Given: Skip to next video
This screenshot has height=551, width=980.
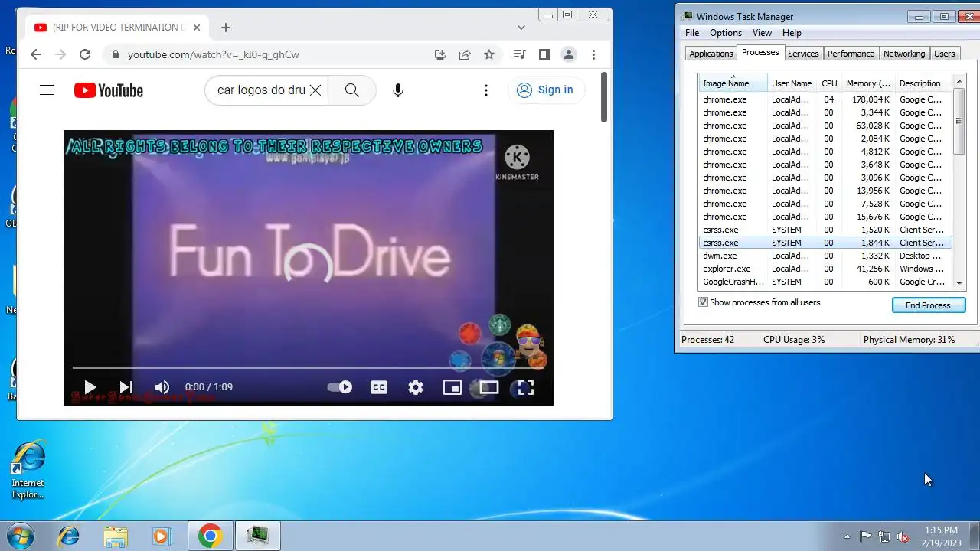Looking at the screenshot, I should pyautogui.click(x=126, y=387).
